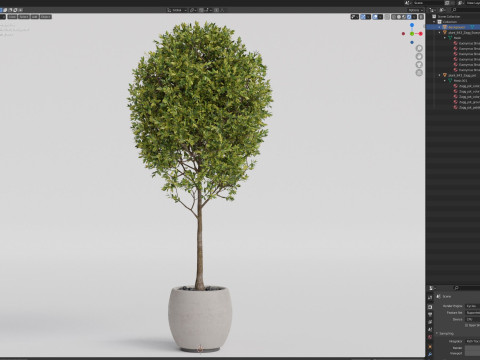Toggle camera view button
Screen dimensions: 480x360
[419, 64]
